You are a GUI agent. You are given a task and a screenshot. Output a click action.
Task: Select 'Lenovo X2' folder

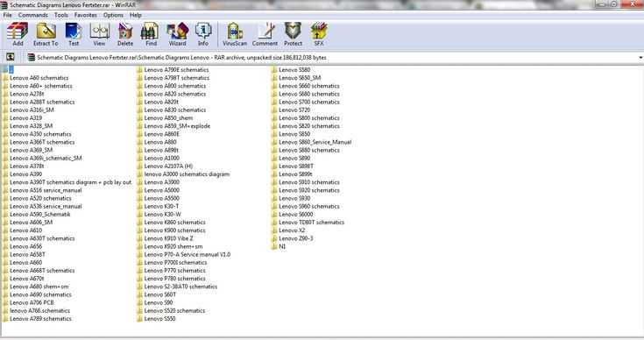point(288,230)
